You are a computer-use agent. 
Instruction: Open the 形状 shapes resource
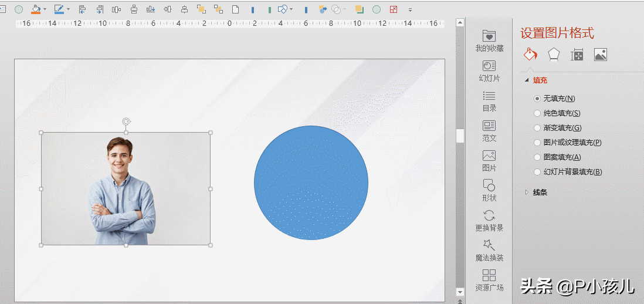click(x=489, y=191)
